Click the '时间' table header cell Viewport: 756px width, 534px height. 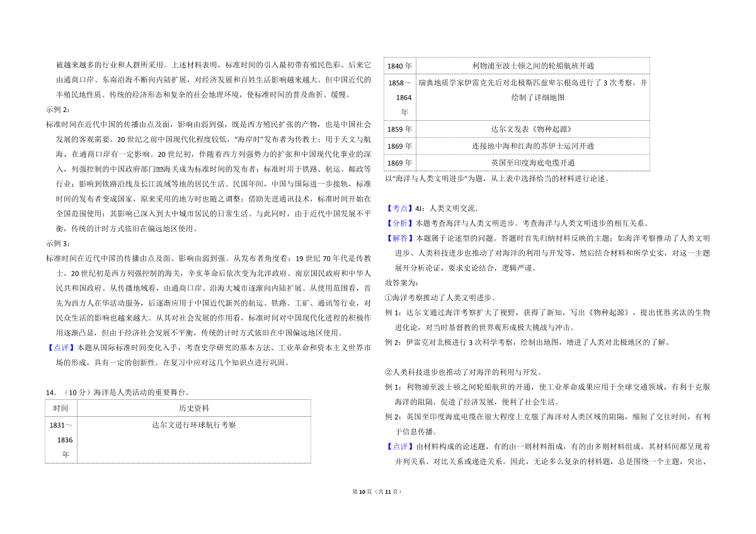point(60,409)
